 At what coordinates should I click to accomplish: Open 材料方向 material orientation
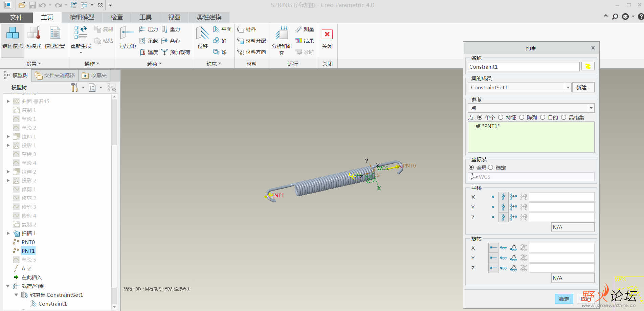tap(251, 52)
